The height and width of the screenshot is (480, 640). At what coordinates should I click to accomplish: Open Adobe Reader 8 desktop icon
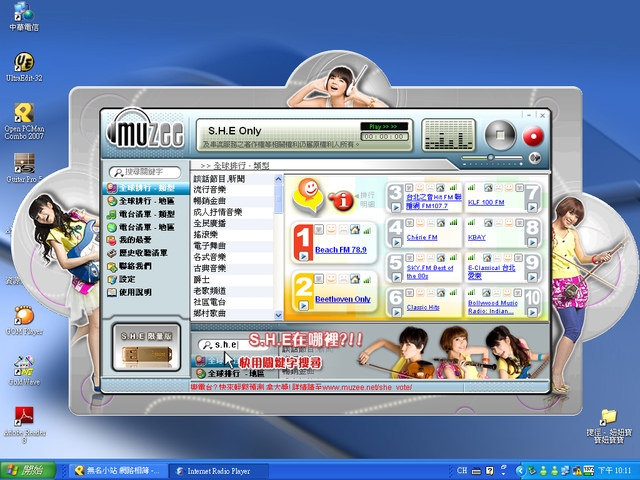click(24, 425)
